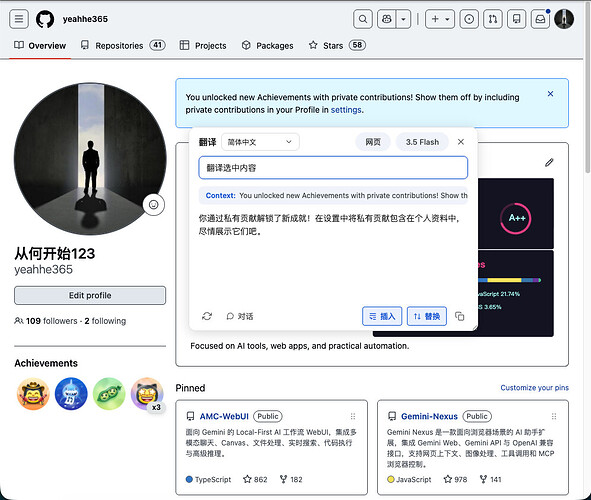The height and width of the screenshot is (500, 591).
Task: Switch to the Stars tab
Action: pos(337,46)
